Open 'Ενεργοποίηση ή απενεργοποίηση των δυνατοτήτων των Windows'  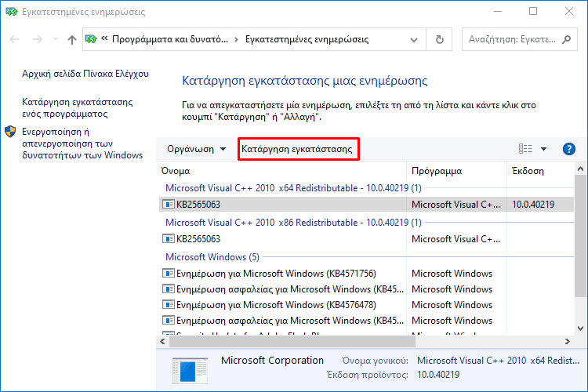click(82, 143)
